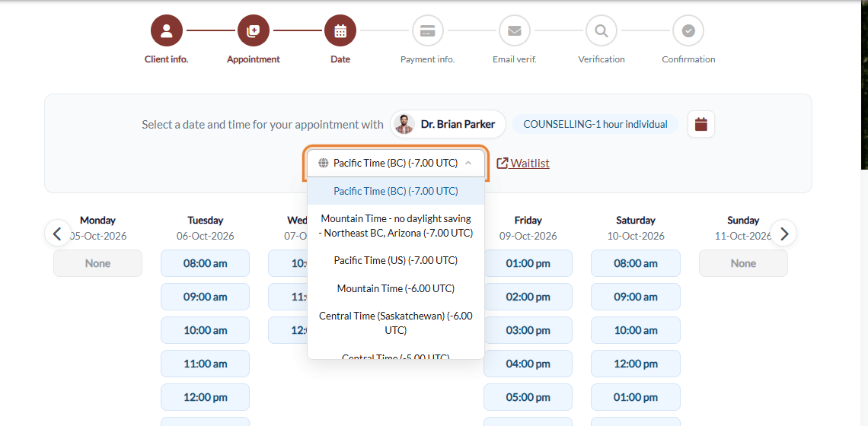Book Tuesday 12:00 pm slot
868x426 pixels.
[x=206, y=397]
